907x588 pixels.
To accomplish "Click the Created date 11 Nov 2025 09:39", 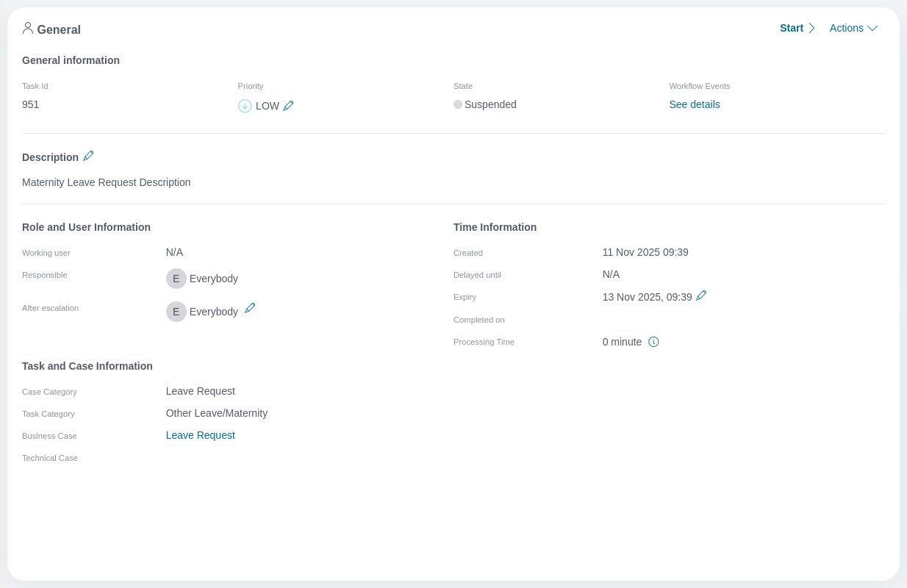I will coord(645,252).
